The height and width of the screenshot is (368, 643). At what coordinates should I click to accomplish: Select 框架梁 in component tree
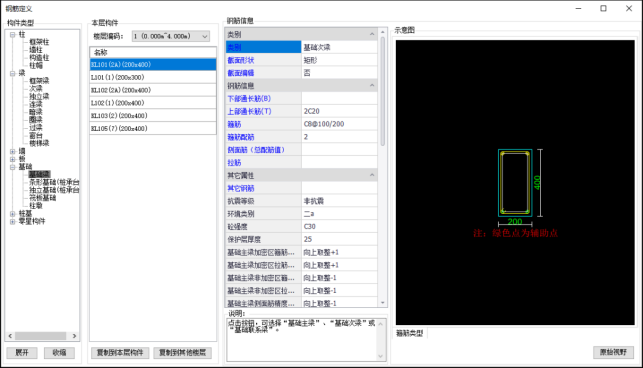pos(39,81)
